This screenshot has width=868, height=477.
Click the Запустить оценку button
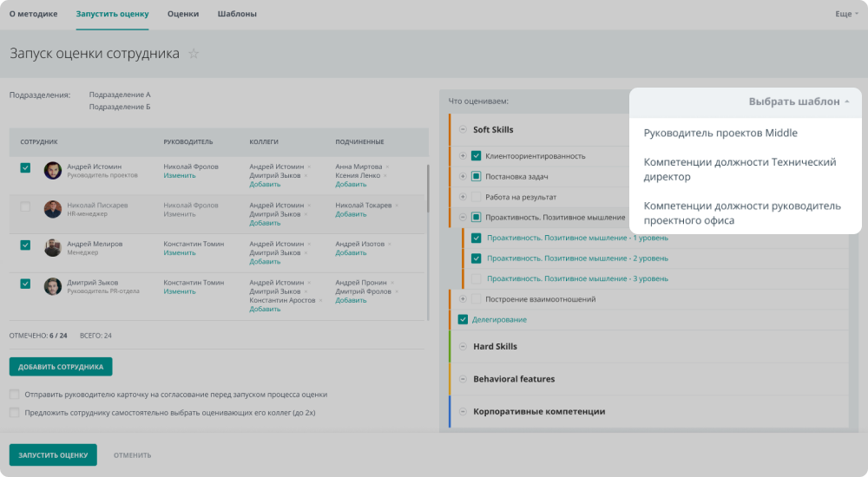click(53, 455)
